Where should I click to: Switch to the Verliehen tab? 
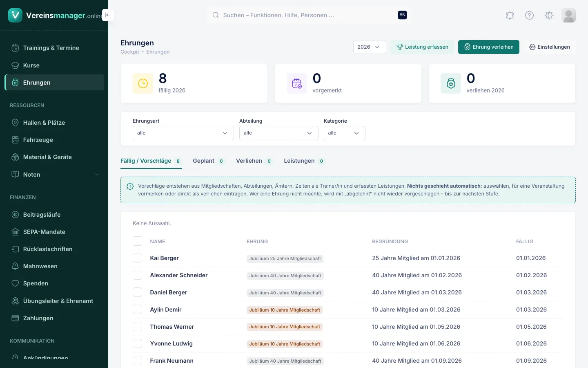tap(254, 161)
